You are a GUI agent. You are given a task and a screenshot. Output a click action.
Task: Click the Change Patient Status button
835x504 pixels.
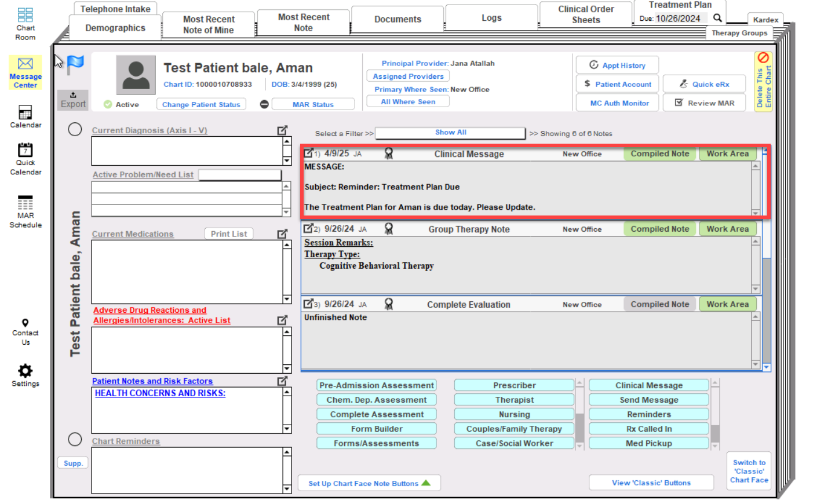click(x=201, y=104)
